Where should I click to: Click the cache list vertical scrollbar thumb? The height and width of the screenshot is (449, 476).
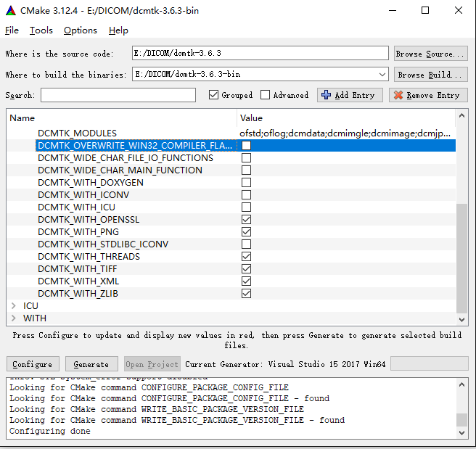(461, 258)
